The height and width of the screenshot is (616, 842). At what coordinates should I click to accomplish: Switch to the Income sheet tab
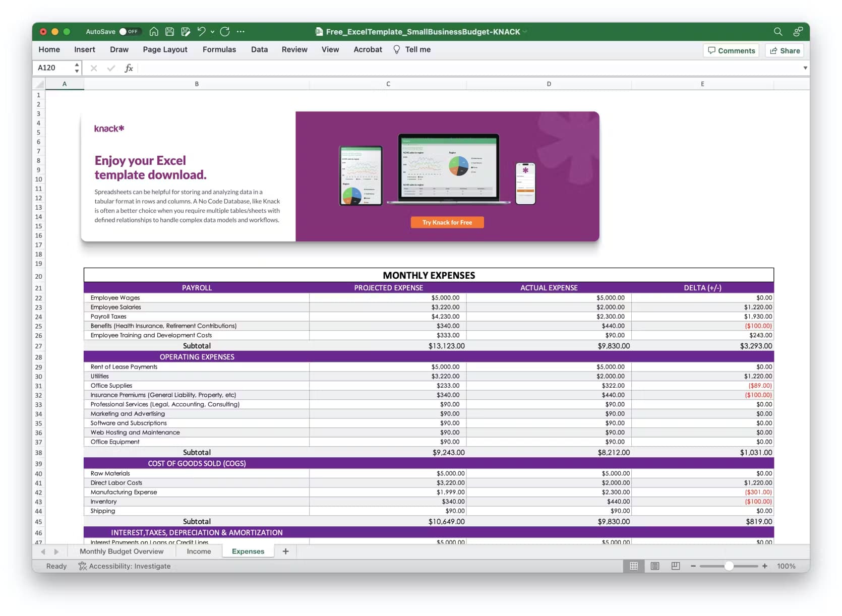[x=199, y=551]
